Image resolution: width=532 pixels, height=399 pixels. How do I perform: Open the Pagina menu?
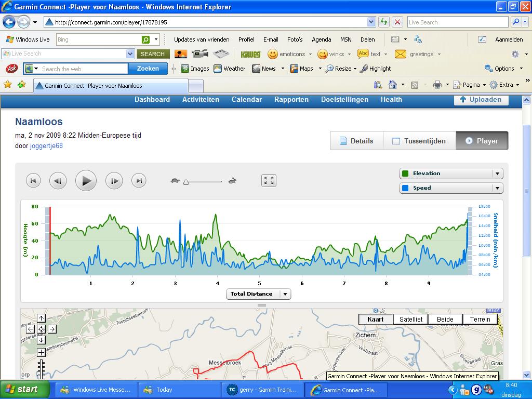click(x=470, y=85)
